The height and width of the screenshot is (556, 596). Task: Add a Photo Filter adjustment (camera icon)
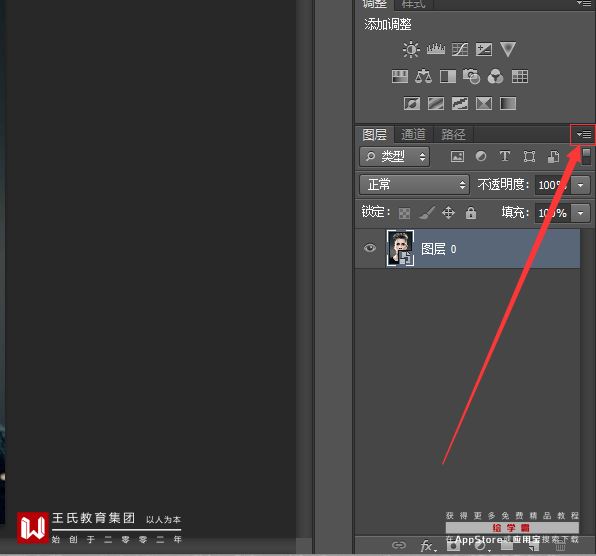[471, 76]
